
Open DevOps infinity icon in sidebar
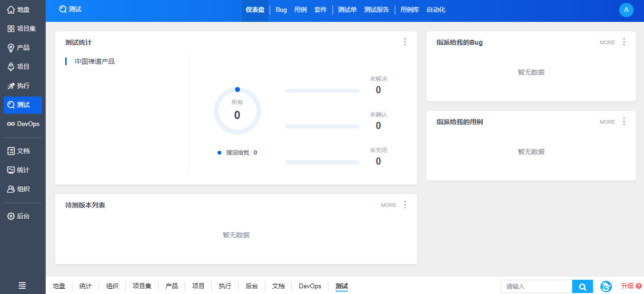pos(11,124)
